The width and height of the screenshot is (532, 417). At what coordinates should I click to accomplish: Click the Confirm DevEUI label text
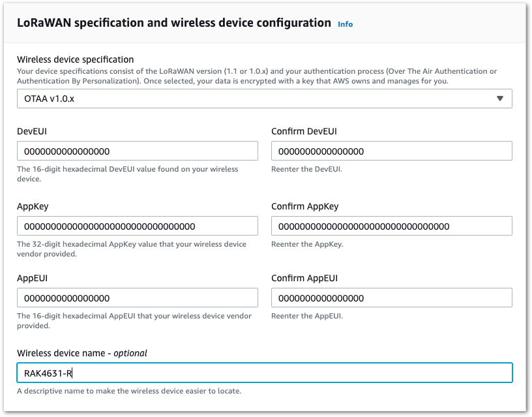click(304, 132)
